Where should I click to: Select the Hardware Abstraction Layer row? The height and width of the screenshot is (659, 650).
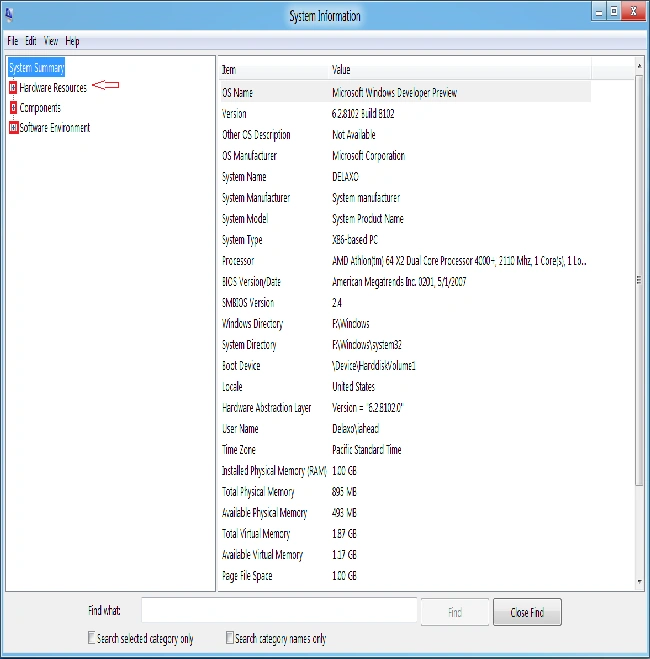405,408
